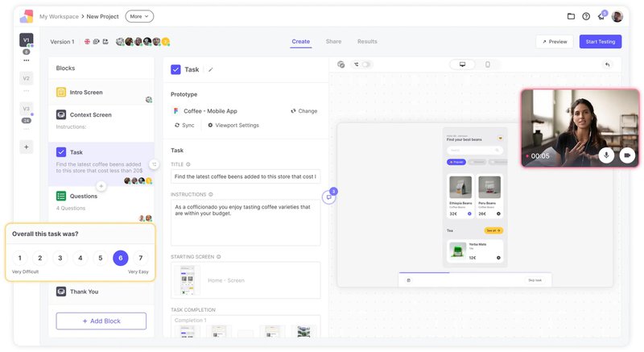The width and height of the screenshot is (644, 352).
Task: Click the app logo in top-left corner
Action: tap(27, 16)
